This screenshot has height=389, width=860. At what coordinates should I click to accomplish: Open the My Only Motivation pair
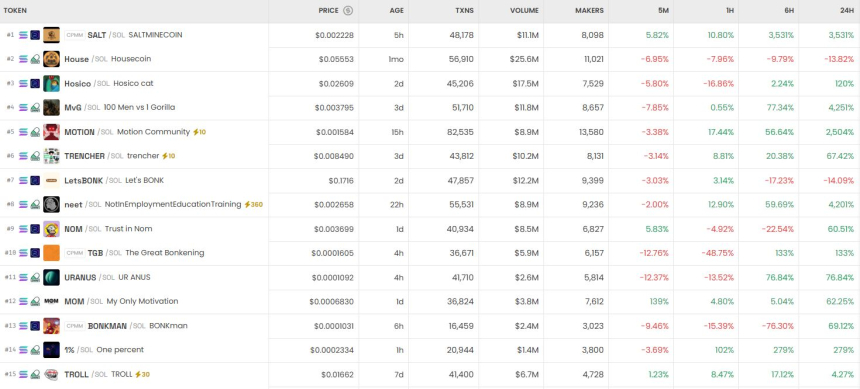click(x=121, y=301)
